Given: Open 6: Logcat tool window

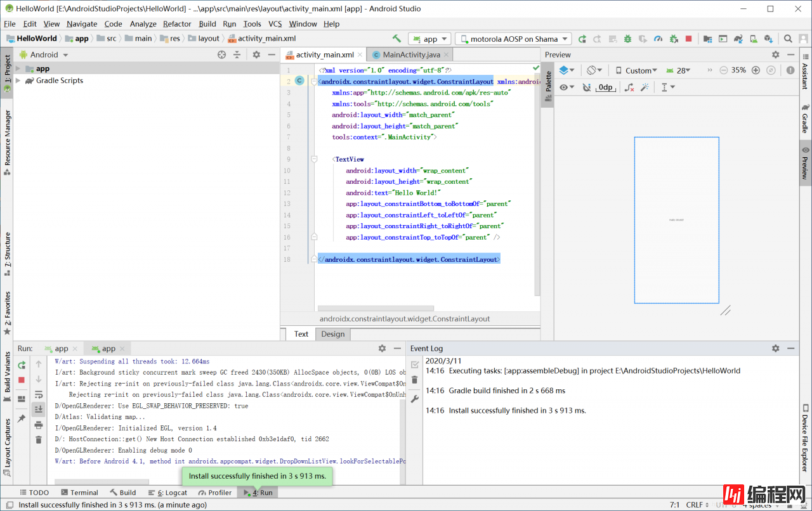Looking at the screenshot, I should click(x=167, y=493).
